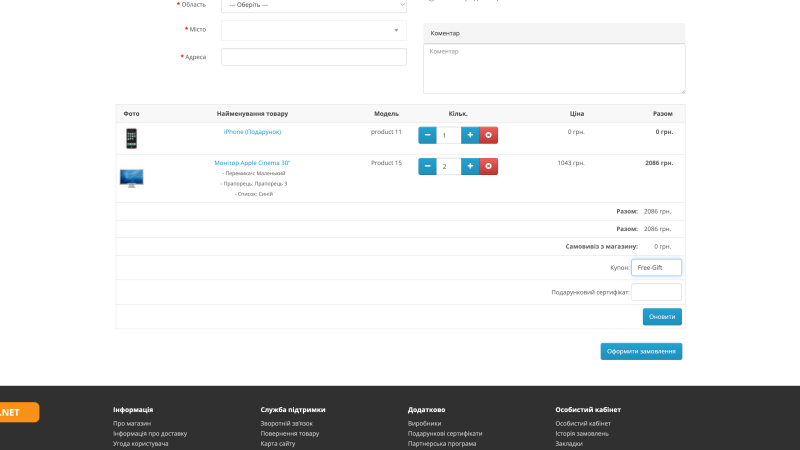
Task: Open Угода користувача footer link
Action: point(140,444)
